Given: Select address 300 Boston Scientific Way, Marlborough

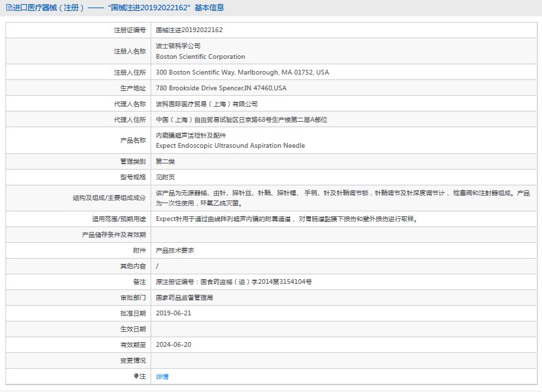Looking at the screenshot, I should point(242,73).
